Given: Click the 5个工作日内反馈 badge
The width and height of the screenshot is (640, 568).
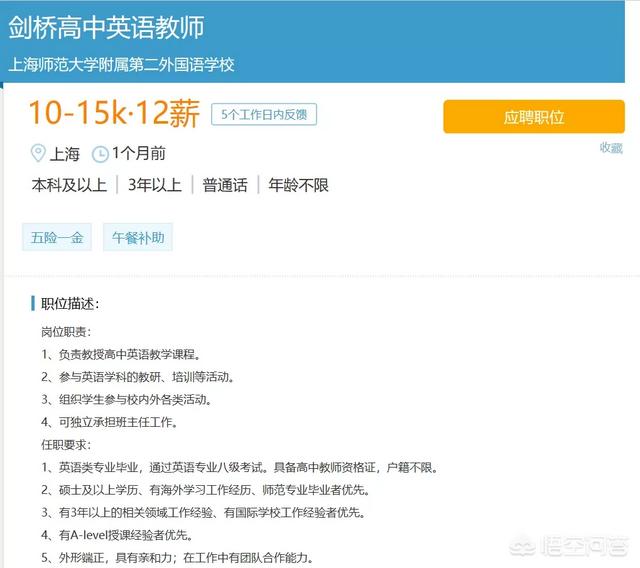Looking at the screenshot, I should 264,115.
